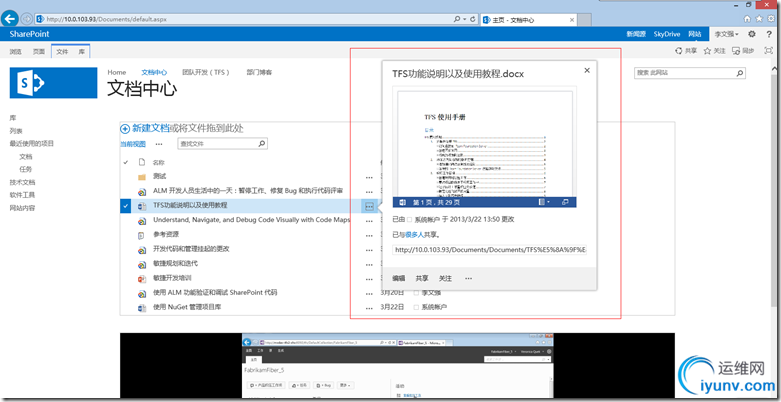The image size is (781, 402).
Task: Click the find file magnifier icon
Action: [x=261, y=143]
